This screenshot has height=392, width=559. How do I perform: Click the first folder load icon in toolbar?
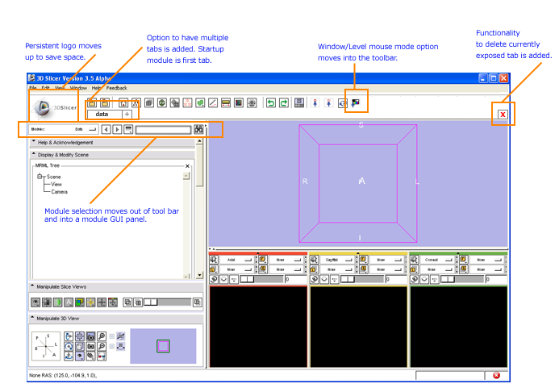click(x=92, y=103)
